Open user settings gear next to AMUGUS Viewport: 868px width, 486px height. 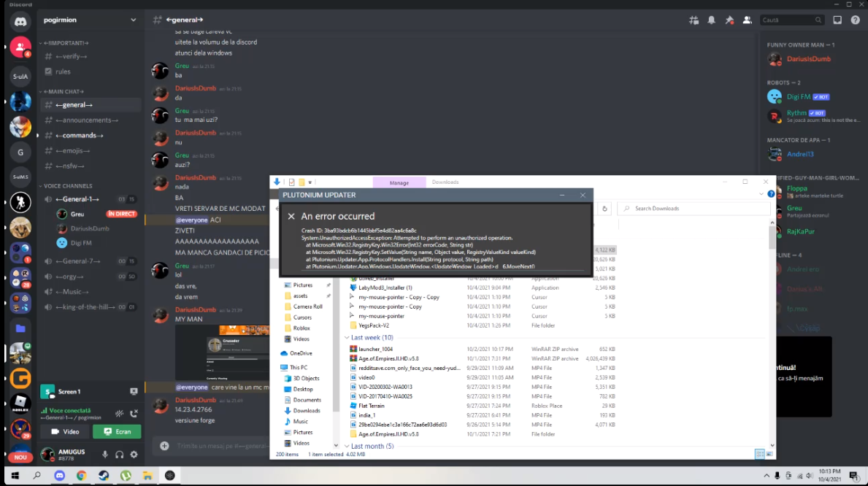134,455
